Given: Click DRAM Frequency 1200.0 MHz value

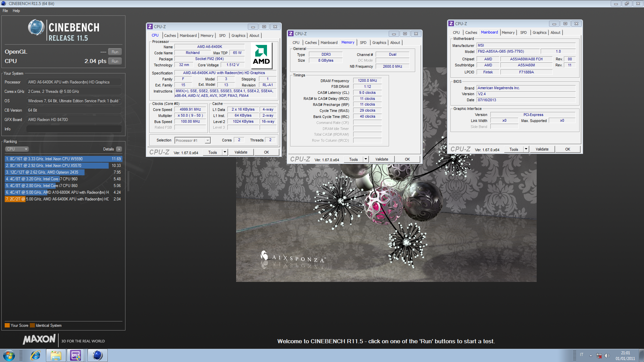Looking at the screenshot, I should pyautogui.click(x=367, y=81).
